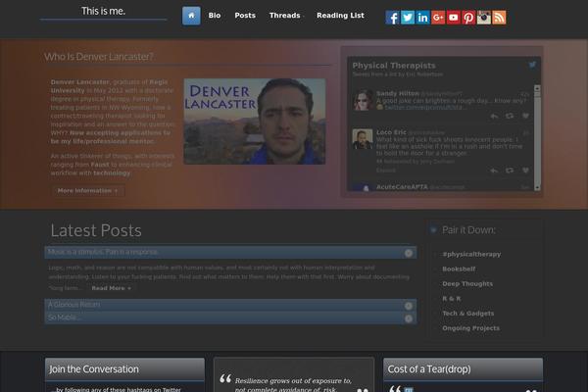Open the Bookshelf category
The height and width of the screenshot is (392, 588).
(x=459, y=269)
